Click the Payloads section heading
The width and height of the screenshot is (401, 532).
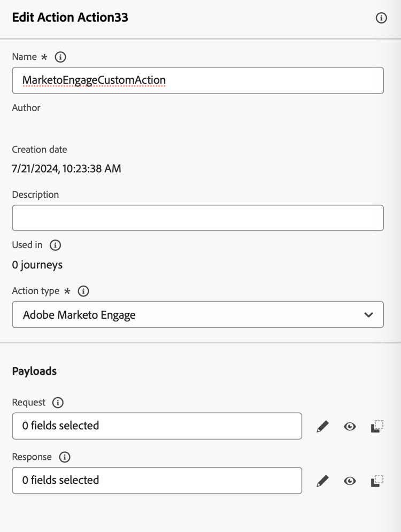point(34,371)
